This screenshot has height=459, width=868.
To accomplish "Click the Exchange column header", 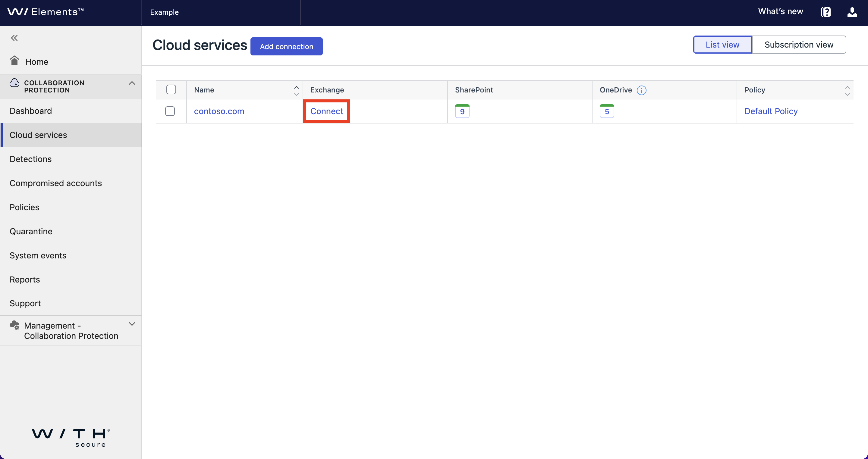I will coord(327,90).
